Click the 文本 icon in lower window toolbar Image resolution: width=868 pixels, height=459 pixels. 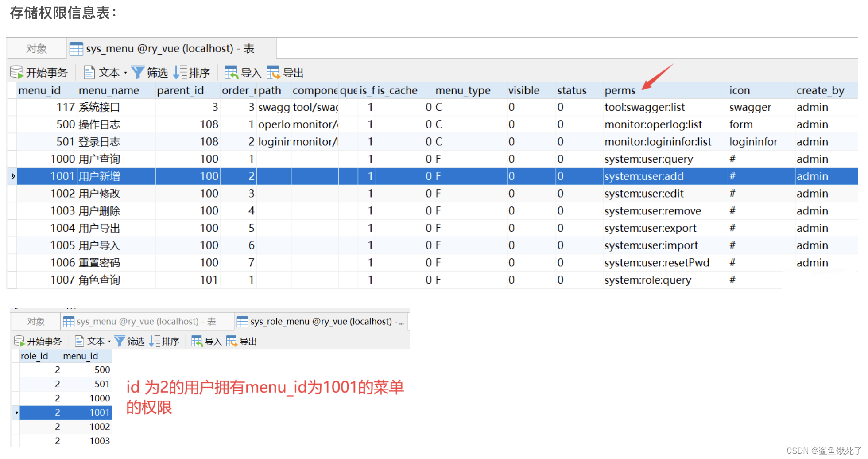point(79,341)
